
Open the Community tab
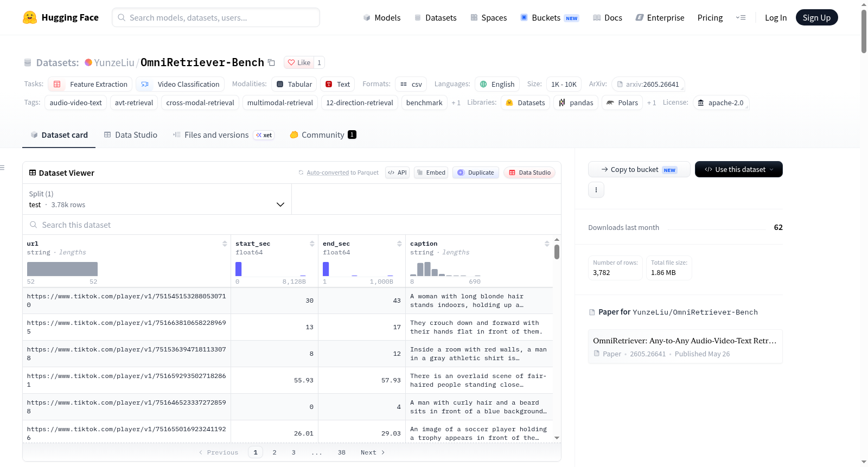pyautogui.click(x=323, y=135)
